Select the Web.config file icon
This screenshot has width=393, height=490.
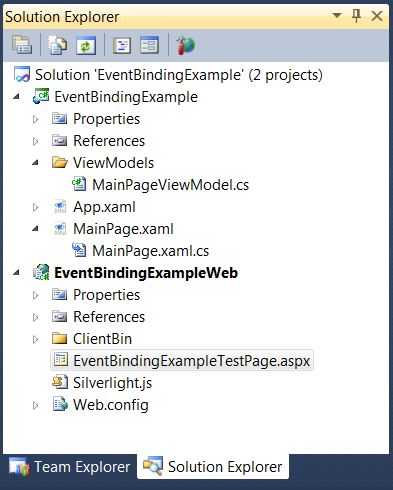pyautogui.click(x=60, y=404)
